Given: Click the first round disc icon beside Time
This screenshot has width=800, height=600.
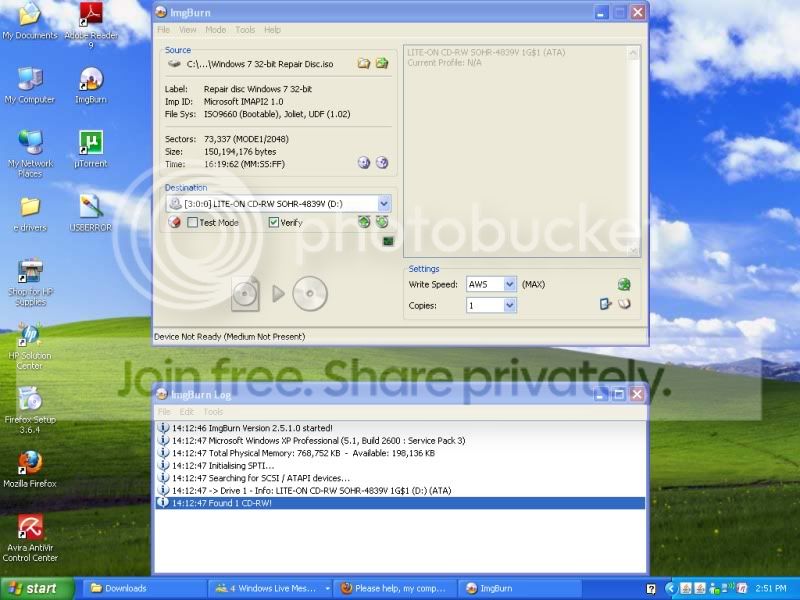Looking at the screenshot, I should pyautogui.click(x=364, y=163).
